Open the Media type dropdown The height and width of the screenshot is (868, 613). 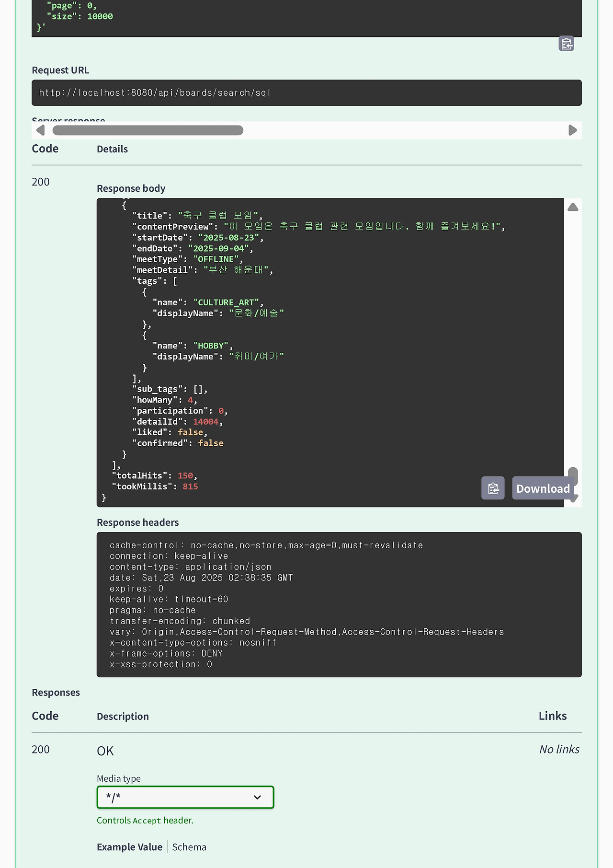[x=185, y=797]
